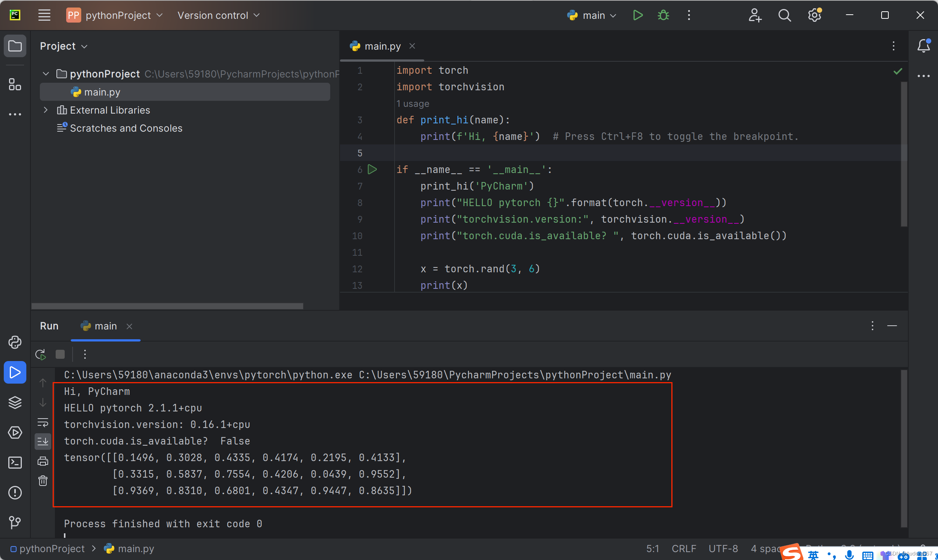Open the Python Console tool window
Image resolution: width=938 pixels, height=560 pixels.
coord(15,342)
